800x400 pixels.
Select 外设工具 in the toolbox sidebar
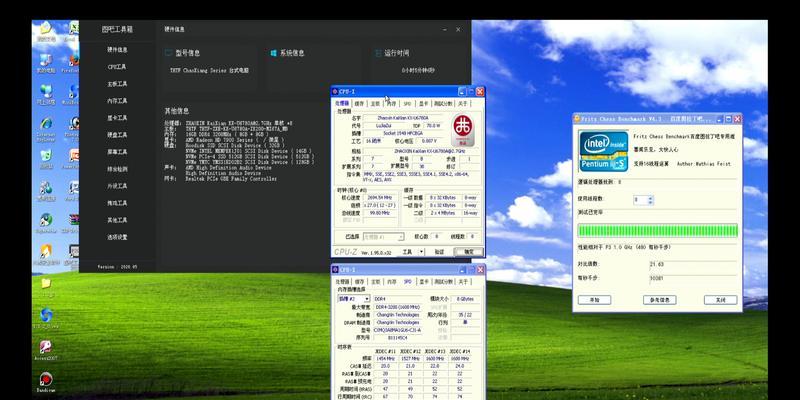[x=117, y=186]
